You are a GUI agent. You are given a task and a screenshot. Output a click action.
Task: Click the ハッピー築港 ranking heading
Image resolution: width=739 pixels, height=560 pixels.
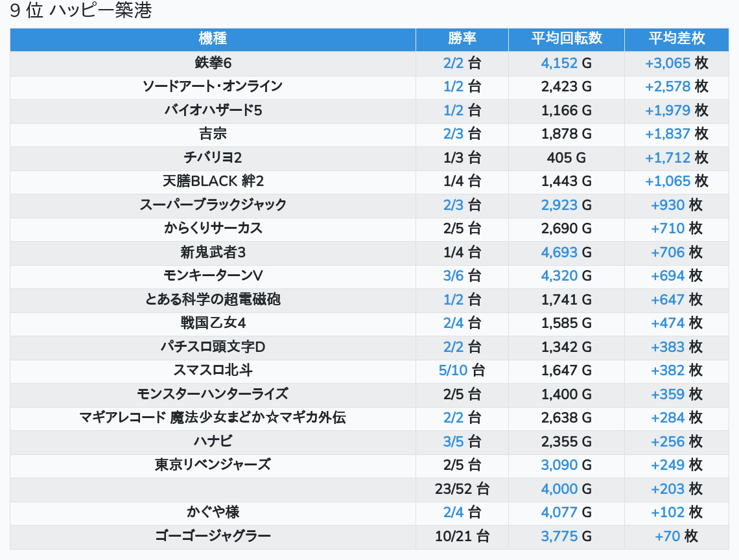(81, 12)
